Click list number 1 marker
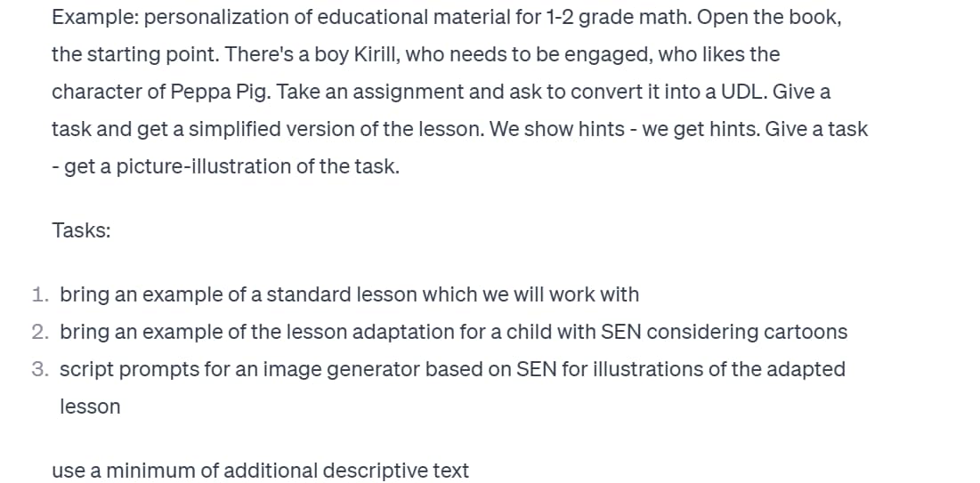The height and width of the screenshot is (483, 980). pyautogui.click(x=40, y=294)
